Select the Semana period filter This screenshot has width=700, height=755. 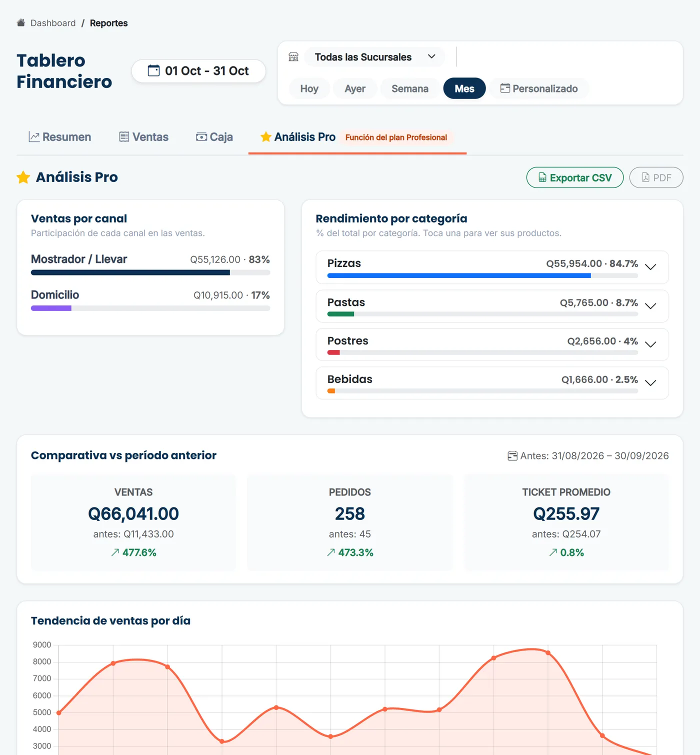pos(410,88)
